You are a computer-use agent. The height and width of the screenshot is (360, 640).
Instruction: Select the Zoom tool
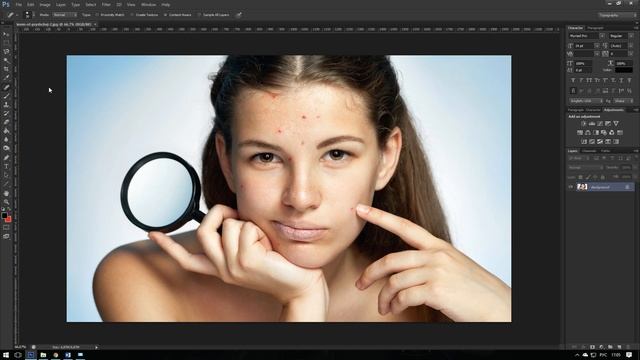pos(6,202)
